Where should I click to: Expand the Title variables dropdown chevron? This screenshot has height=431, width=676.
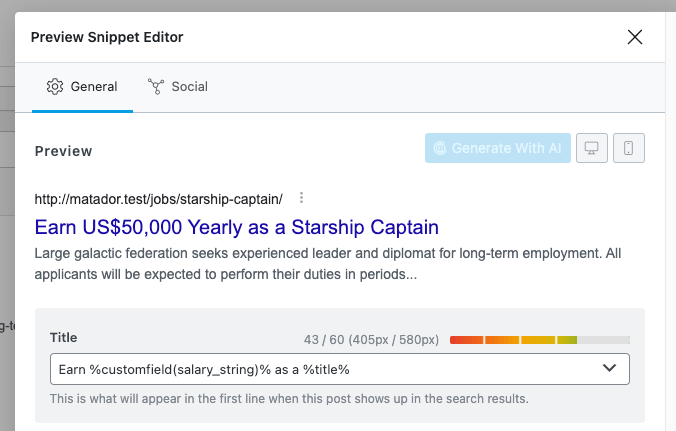coord(610,369)
